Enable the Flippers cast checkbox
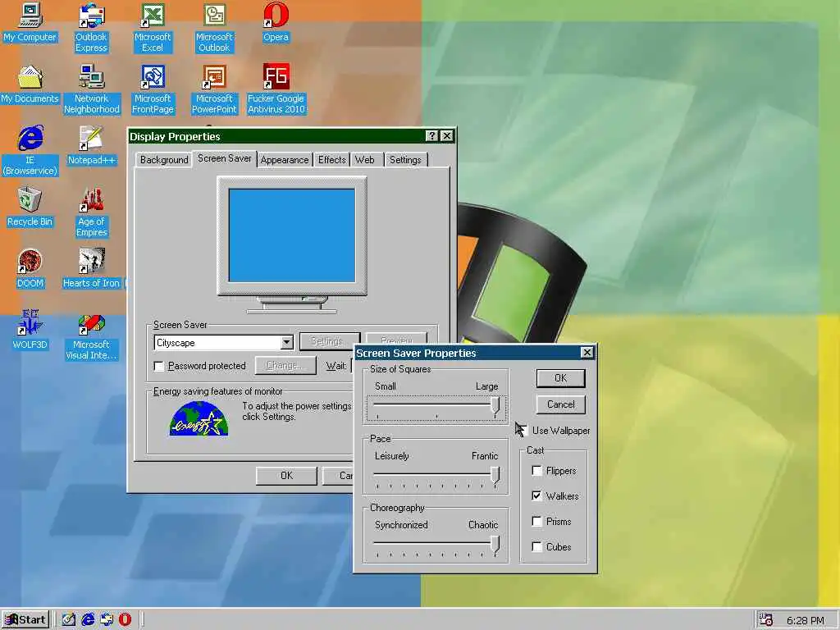 tap(536, 470)
